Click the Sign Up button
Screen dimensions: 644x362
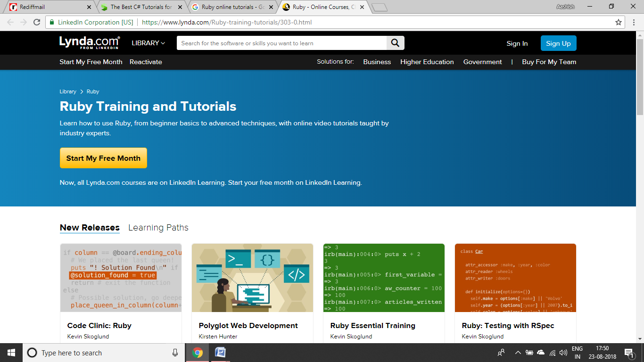click(x=558, y=43)
